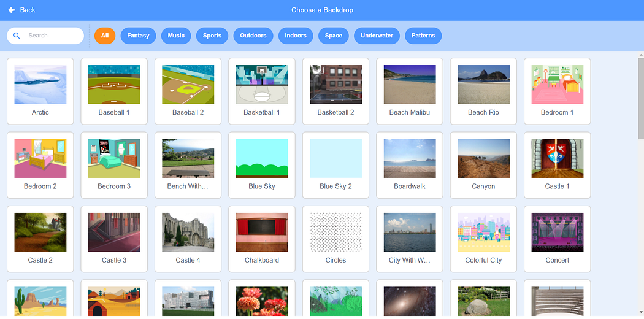
Task: Pick the Concert backdrop
Action: tap(558, 239)
